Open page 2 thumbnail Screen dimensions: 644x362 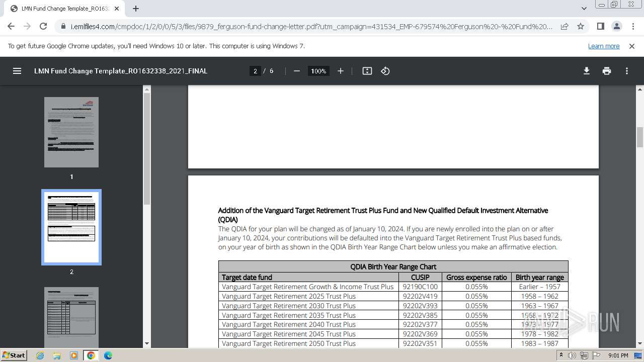tap(71, 227)
